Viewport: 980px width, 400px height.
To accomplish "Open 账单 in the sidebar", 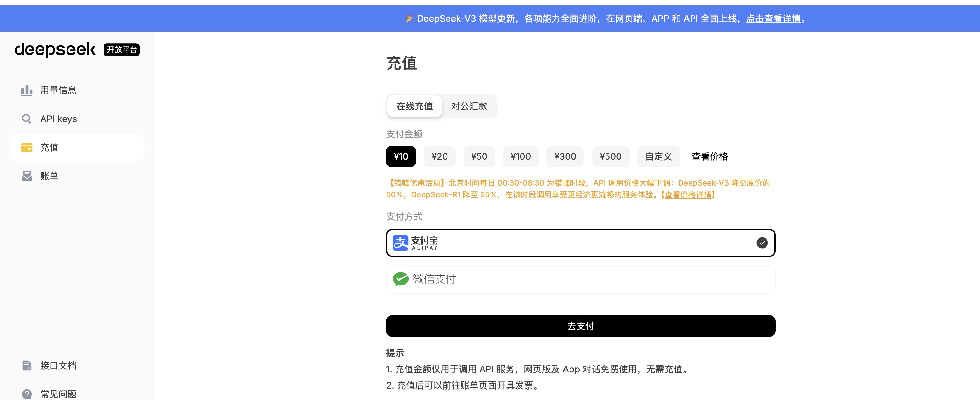I will point(77,176).
